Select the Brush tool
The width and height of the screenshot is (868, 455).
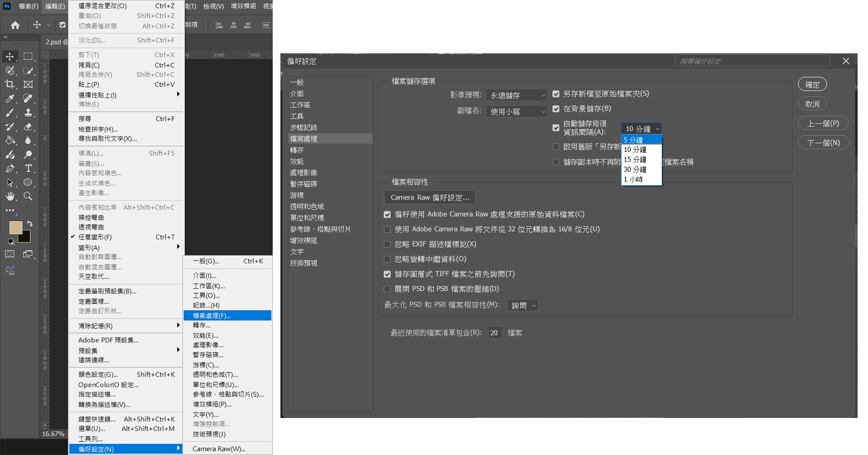point(9,113)
